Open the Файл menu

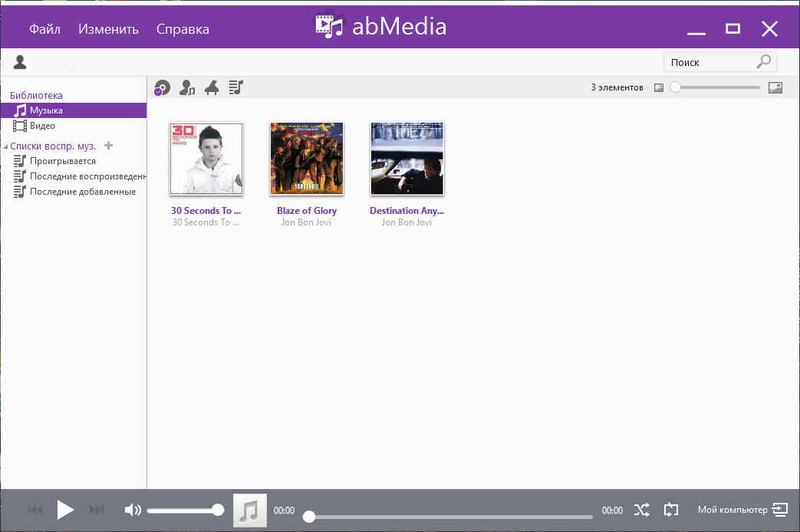coord(44,29)
